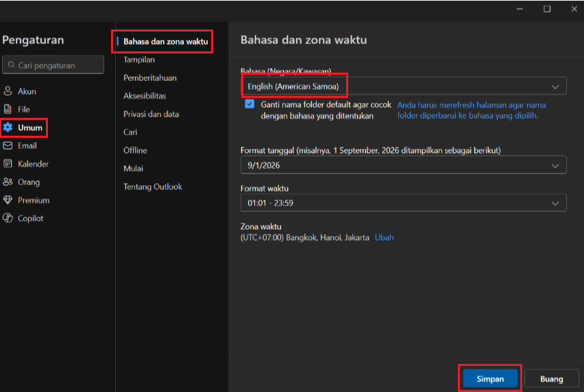Click the Kalender calendar icon
This screenshot has width=584, height=392.
pos(8,164)
